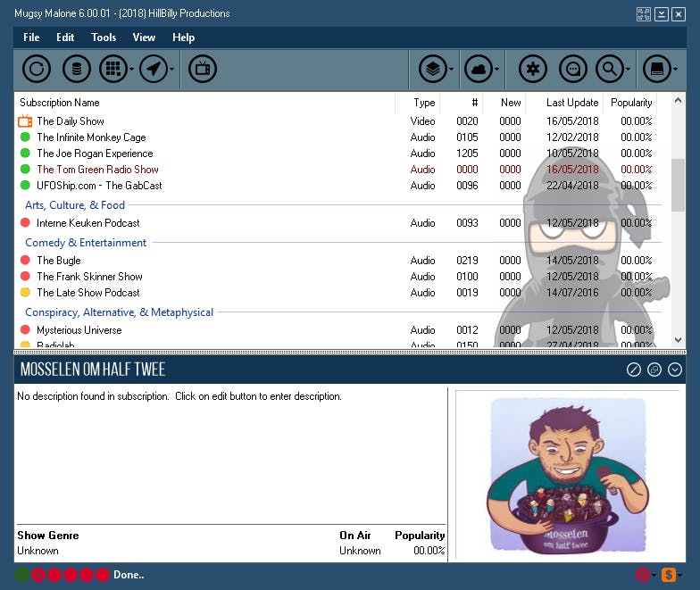Open settings via the gear toolbar icon
This screenshot has height=590, width=700.
pos(532,69)
